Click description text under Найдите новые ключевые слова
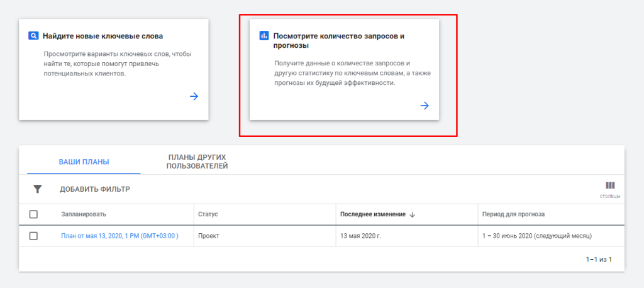The width and height of the screenshot is (644, 288). coord(118,64)
